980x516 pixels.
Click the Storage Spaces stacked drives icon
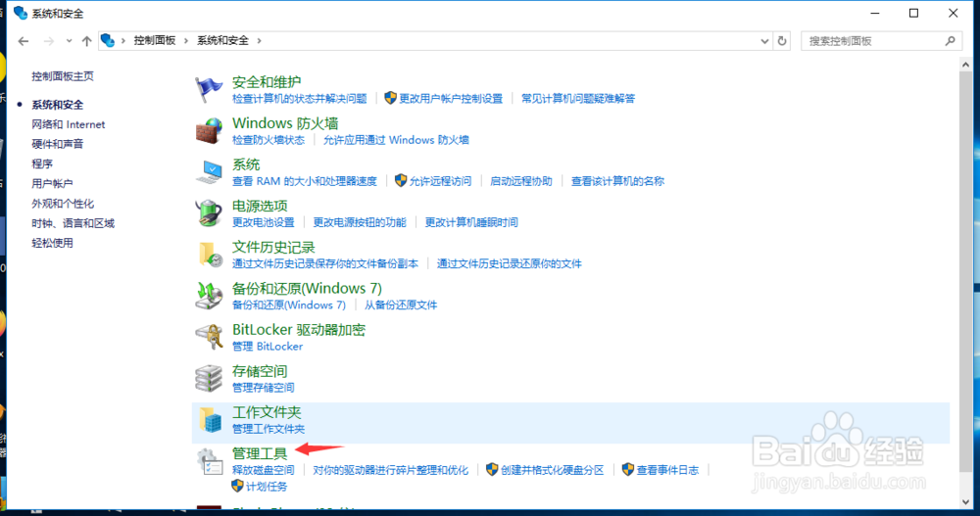[208, 378]
